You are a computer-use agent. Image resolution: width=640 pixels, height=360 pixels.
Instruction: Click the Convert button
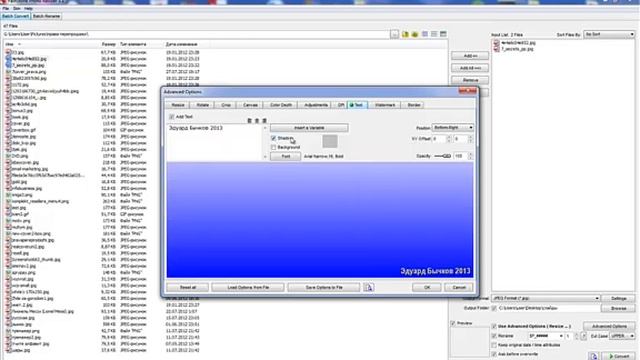[619, 356]
